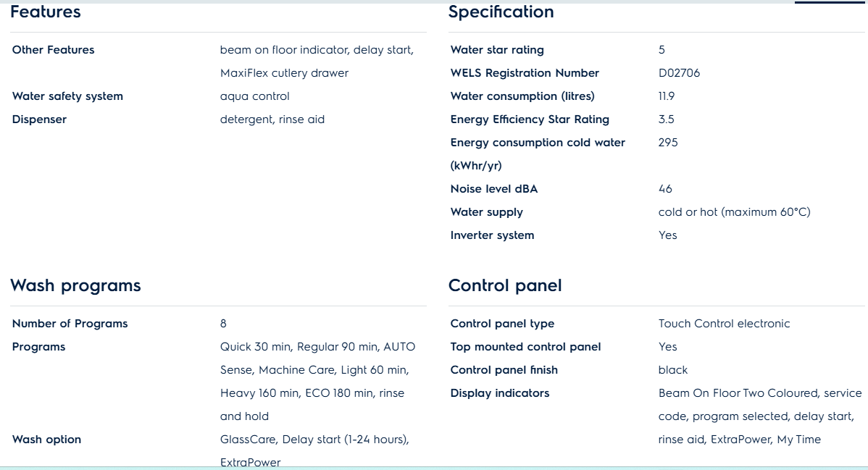Select the WELS Registration Number D02706

(x=679, y=73)
